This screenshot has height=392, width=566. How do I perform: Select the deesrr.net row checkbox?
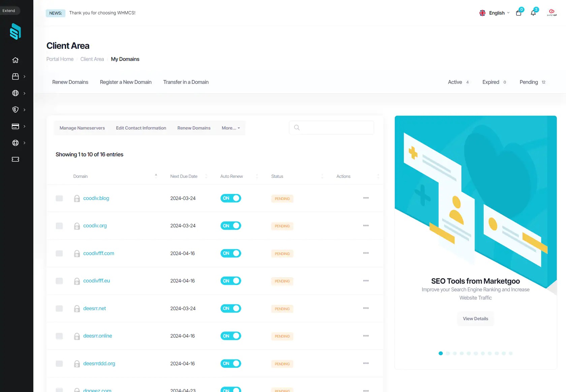click(59, 308)
